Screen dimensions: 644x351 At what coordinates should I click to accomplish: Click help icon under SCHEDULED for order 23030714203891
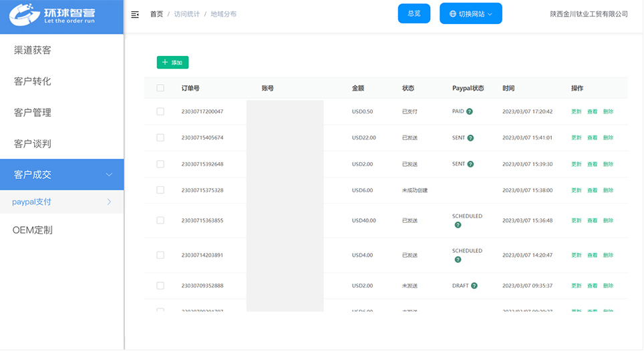coord(458,260)
